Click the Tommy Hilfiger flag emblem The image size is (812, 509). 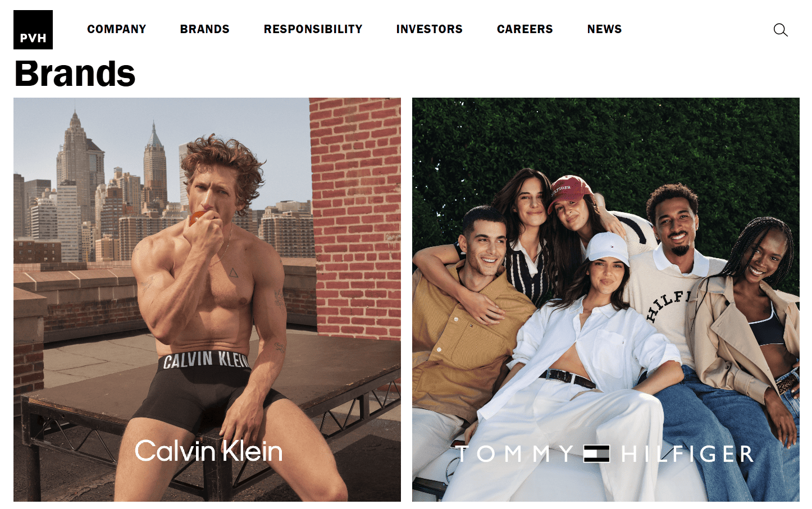(x=596, y=453)
